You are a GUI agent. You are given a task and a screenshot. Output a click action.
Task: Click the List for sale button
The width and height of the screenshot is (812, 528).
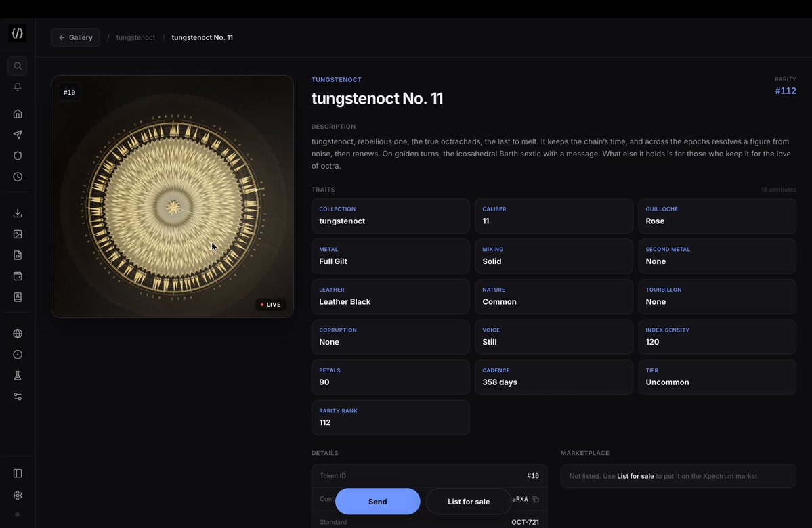coord(469,501)
